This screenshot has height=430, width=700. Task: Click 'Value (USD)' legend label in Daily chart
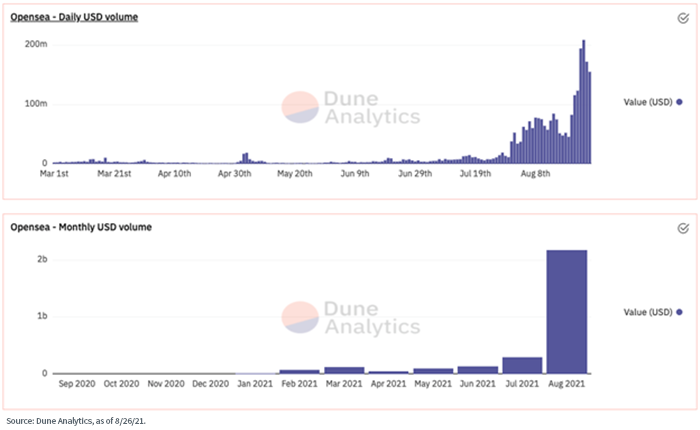(x=648, y=102)
